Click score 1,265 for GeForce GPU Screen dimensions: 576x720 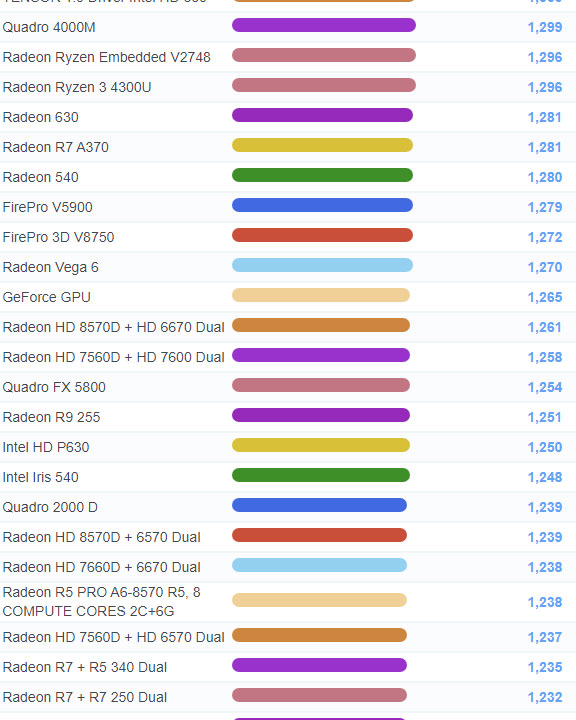point(545,298)
